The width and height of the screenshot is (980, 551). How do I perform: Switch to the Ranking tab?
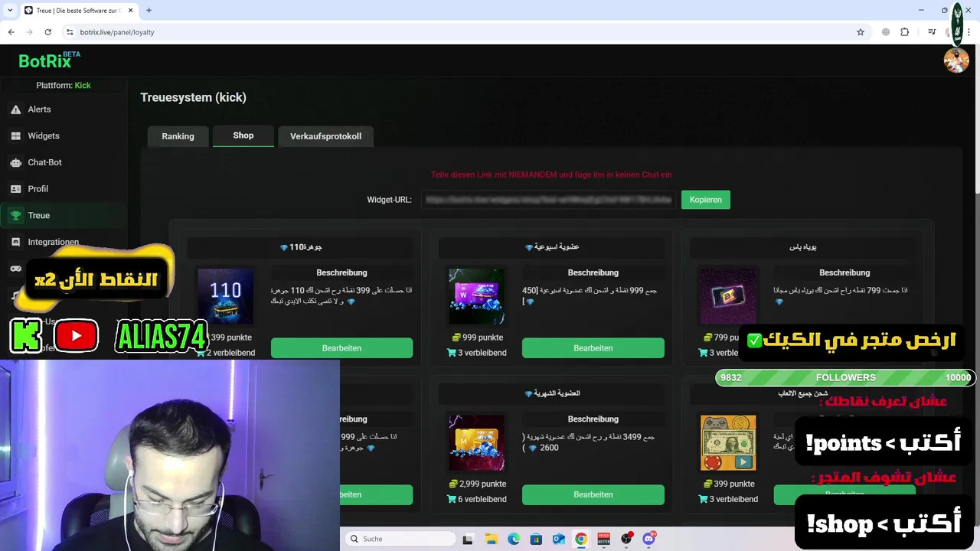pos(178,136)
